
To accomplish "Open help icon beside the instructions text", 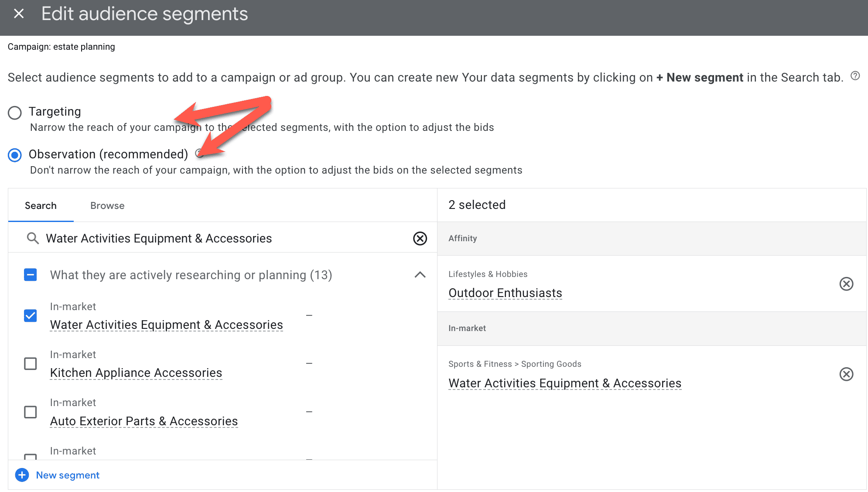I will 855,76.
